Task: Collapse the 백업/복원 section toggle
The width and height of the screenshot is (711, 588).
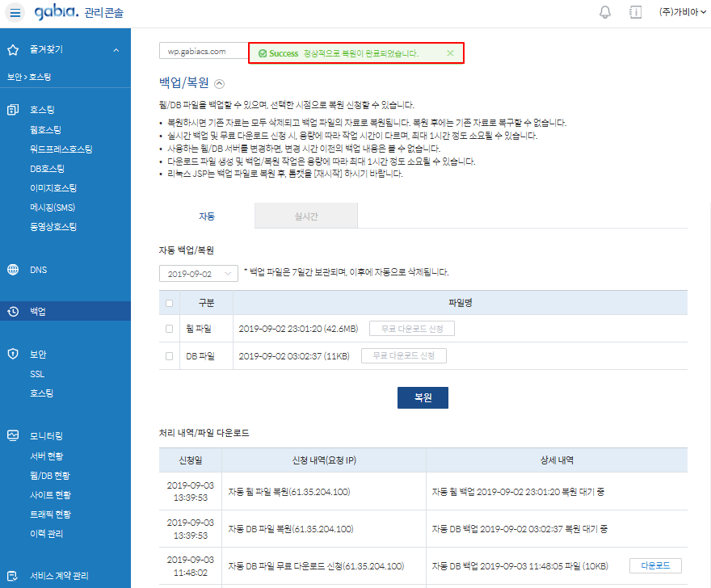Action: [219, 84]
